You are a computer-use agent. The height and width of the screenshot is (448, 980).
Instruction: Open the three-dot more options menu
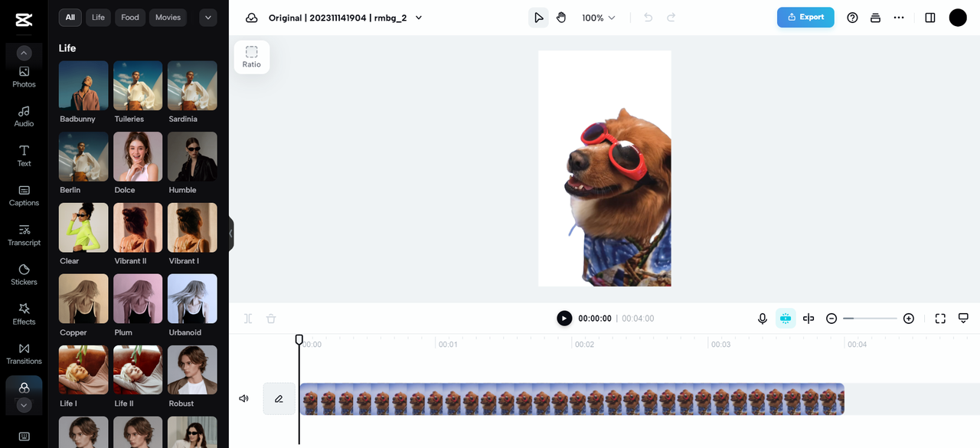point(899,18)
